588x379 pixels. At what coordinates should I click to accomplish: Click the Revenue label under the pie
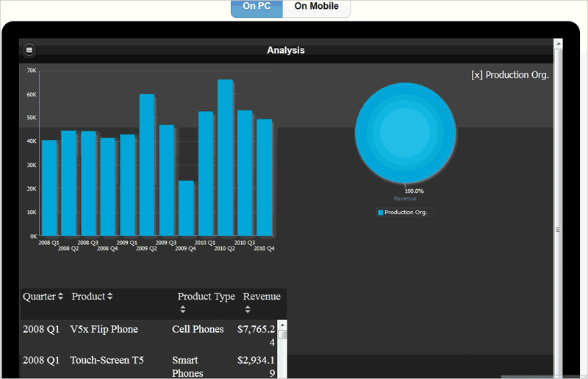click(x=405, y=199)
